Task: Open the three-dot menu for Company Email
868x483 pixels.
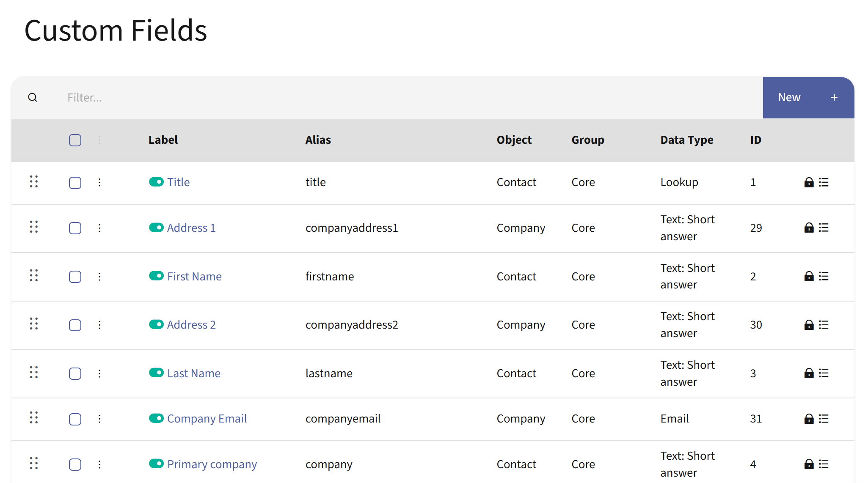Action: coord(99,419)
